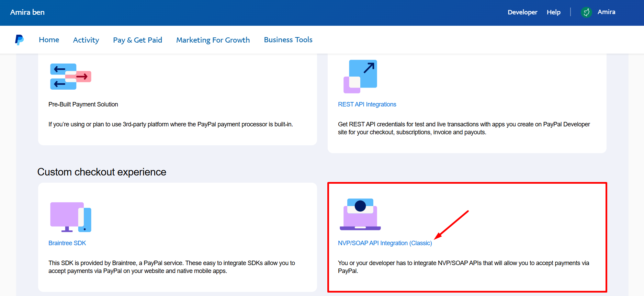Click the Amira ben business name
The image size is (644, 296).
[27, 12]
